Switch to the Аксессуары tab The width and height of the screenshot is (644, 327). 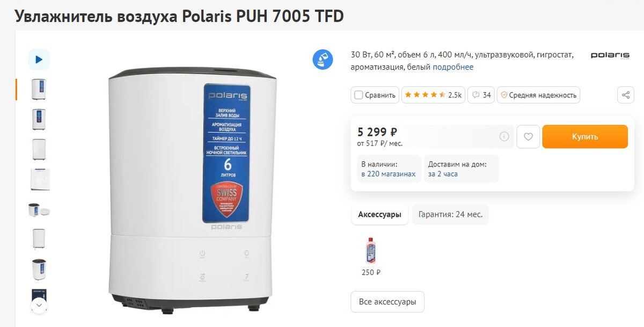[379, 214]
